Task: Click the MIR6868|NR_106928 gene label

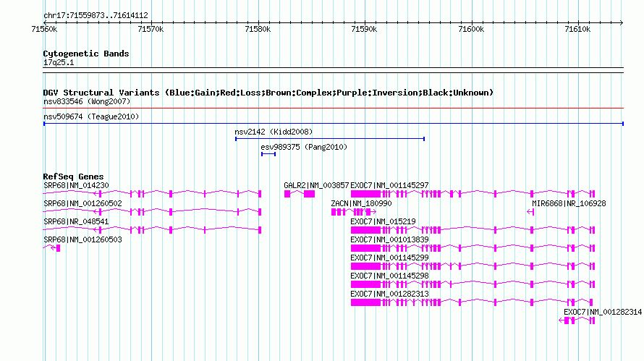Action: pos(569,203)
